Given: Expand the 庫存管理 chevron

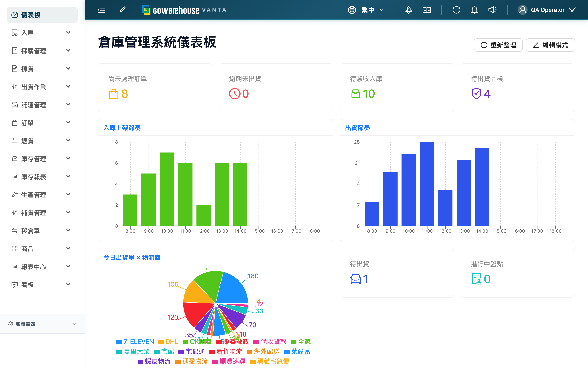Looking at the screenshot, I should (69, 158).
